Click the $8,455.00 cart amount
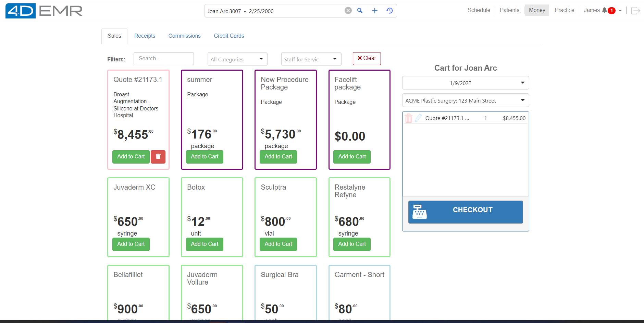 (x=514, y=118)
